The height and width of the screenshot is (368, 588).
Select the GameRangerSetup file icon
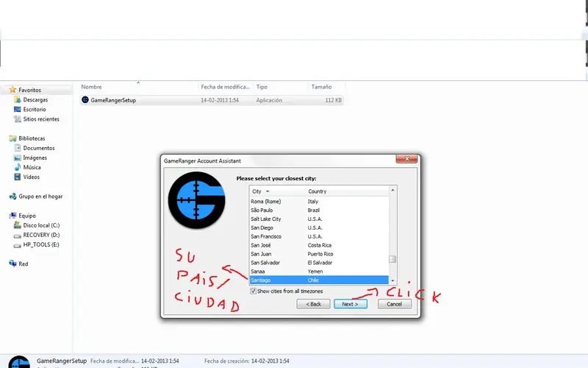tap(85, 100)
